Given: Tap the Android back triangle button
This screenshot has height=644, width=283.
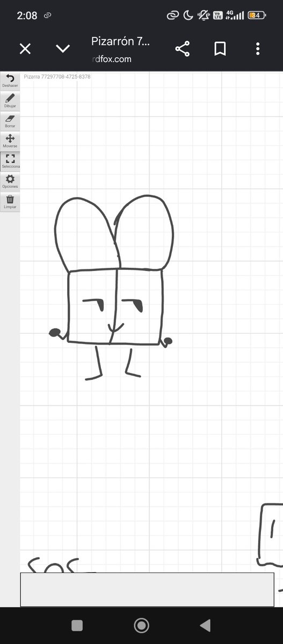Looking at the screenshot, I should [205, 625].
